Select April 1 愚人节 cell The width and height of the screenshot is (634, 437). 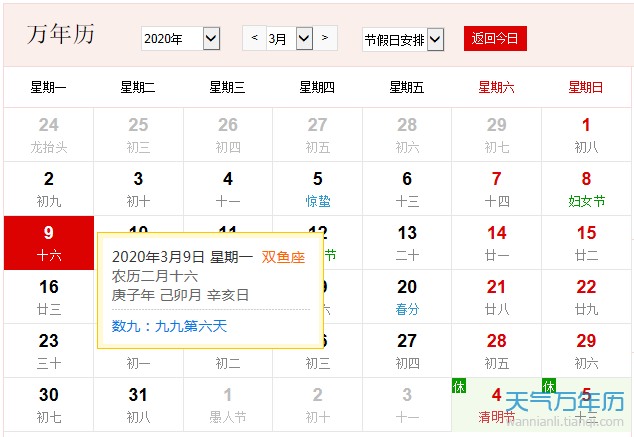[228, 405]
